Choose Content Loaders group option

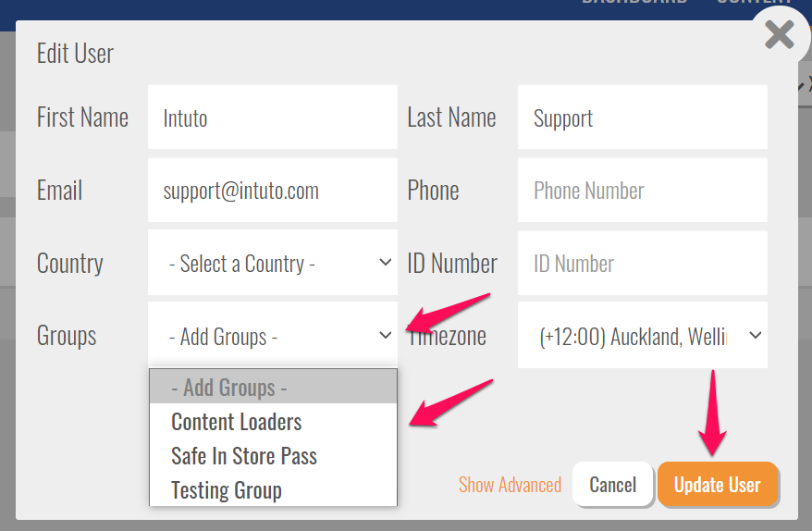[237, 422]
